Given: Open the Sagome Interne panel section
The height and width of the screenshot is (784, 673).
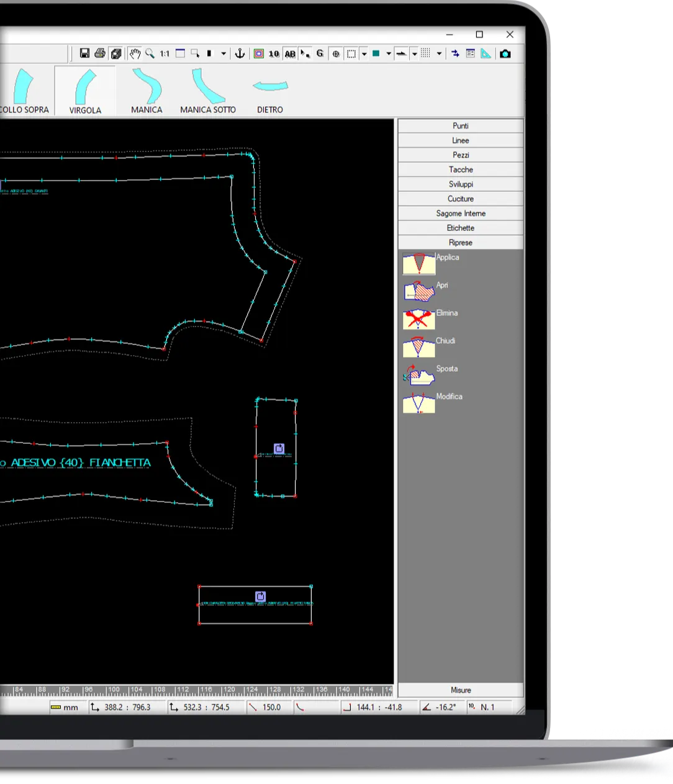Looking at the screenshot, I should 461,213.
